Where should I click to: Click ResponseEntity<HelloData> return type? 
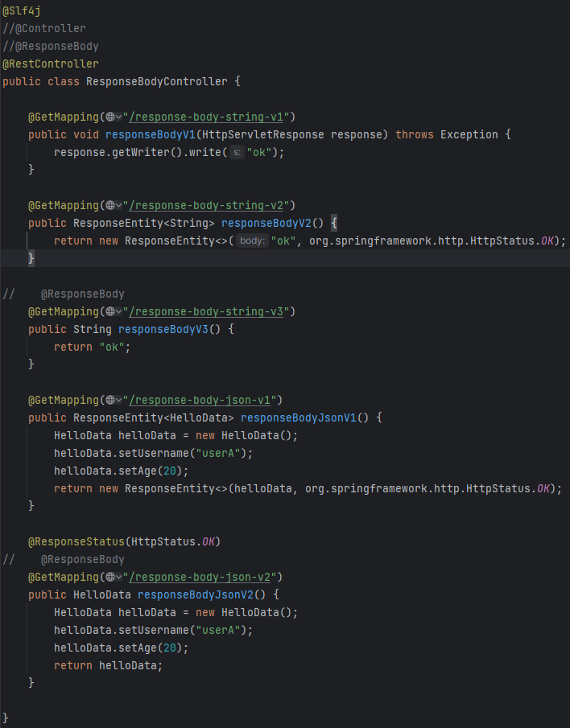coord(153,417)
